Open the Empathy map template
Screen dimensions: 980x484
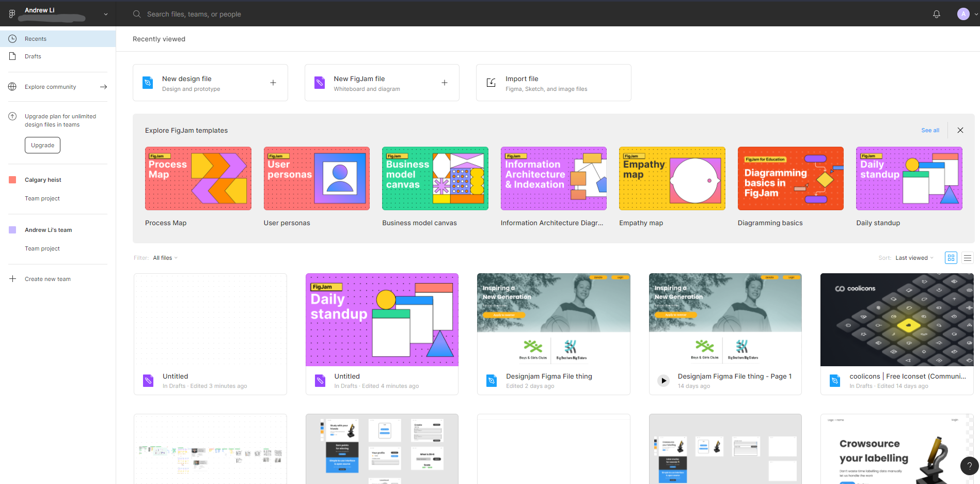672,178
